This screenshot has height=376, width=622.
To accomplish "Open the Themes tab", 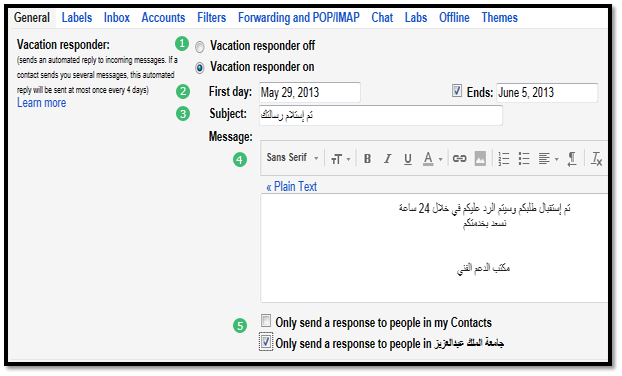I will [499, 17].
